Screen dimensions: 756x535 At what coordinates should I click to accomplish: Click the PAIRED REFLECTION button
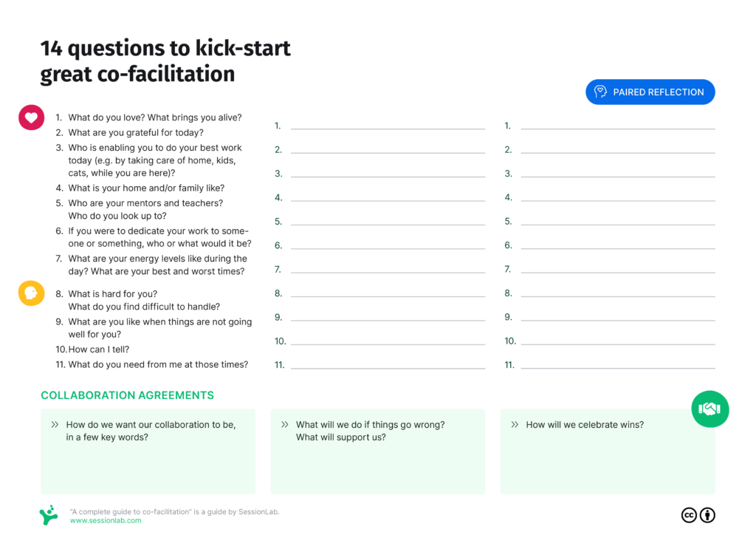click(650, 92)
